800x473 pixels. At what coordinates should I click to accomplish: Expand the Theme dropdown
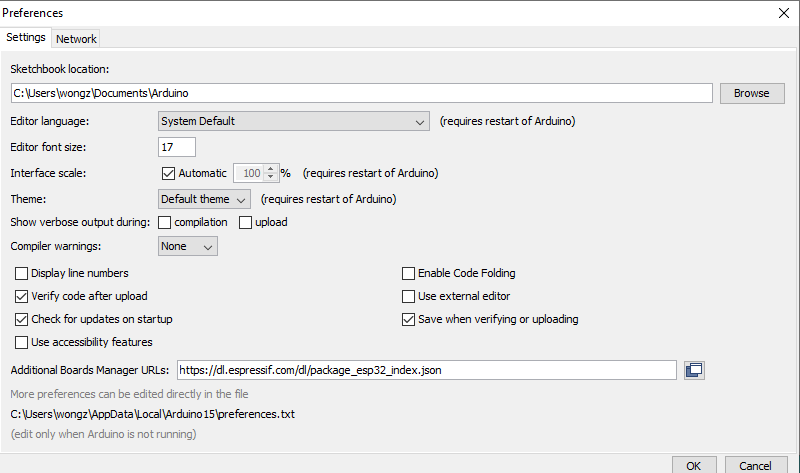(x=204, y=199)
